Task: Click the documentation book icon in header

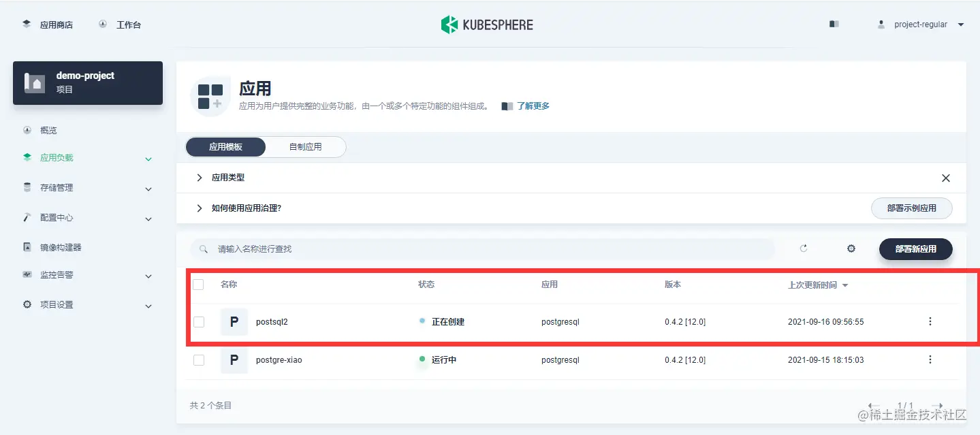Action: click(834, 24)
